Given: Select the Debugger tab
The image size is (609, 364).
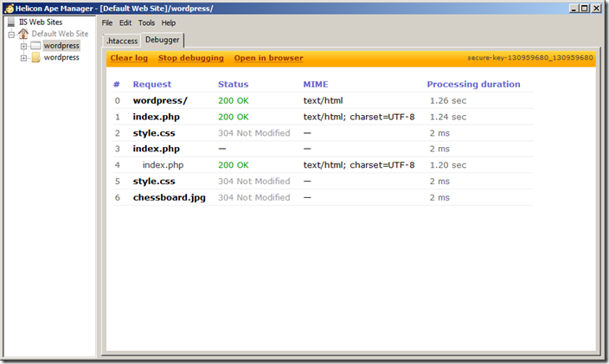Looking at the screenshot, I should point(163,40).
